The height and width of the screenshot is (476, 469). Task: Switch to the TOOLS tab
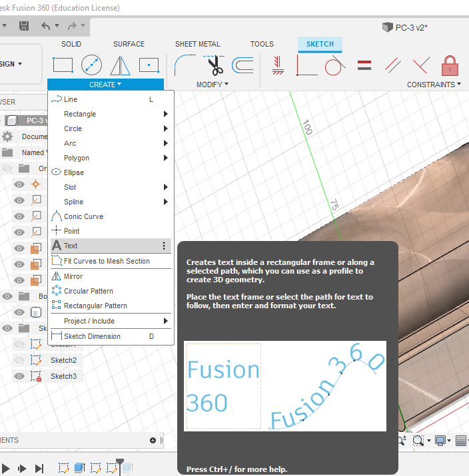[262, 44]
